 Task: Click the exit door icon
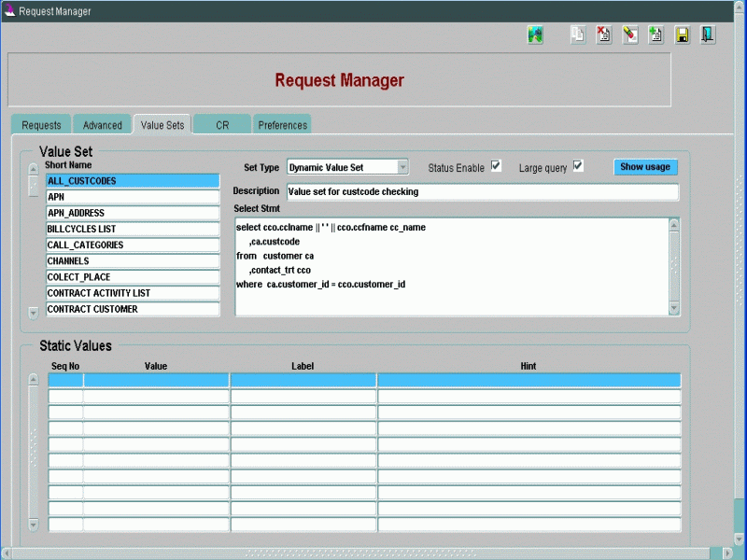pos(708,35)
